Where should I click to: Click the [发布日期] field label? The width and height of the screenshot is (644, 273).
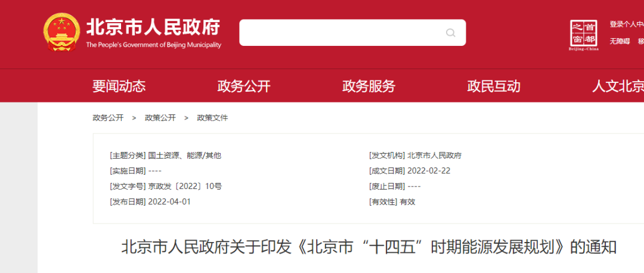(x=128, y=201)
